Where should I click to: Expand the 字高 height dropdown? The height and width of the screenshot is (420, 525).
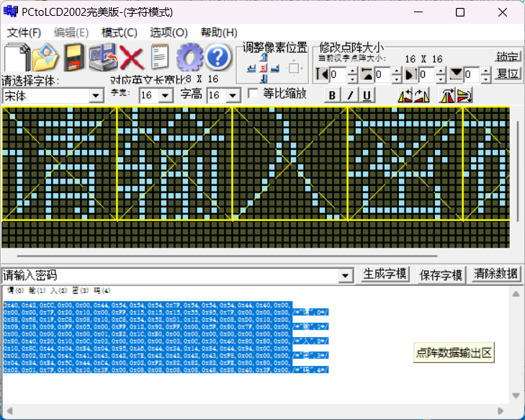[x=233, y=96]
